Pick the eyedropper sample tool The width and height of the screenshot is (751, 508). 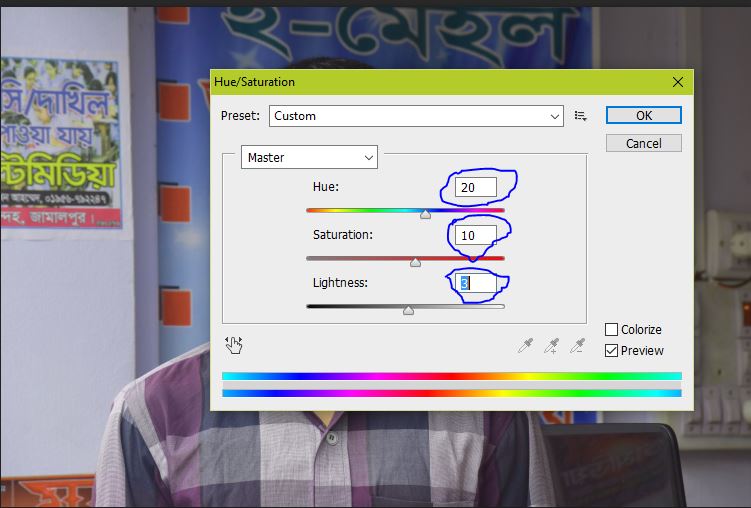[x=526, y=345]
